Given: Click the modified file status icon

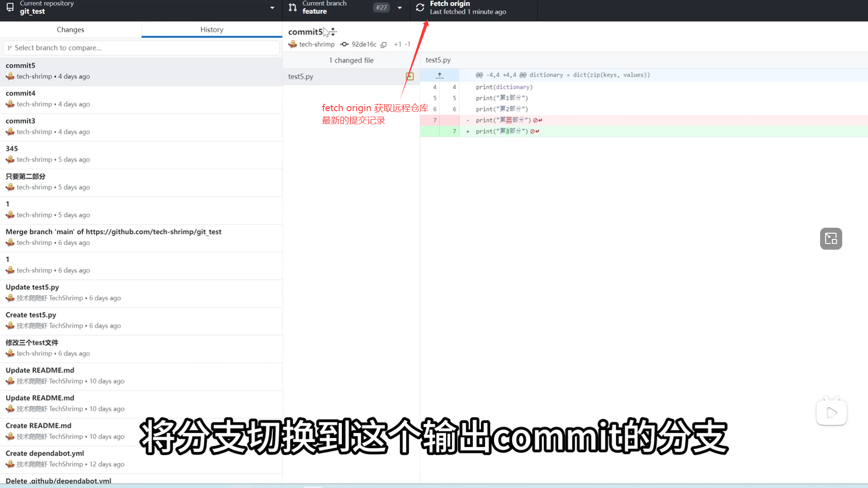Looking at the screenshot, I should pyautogui.click(x=410, y=76).
